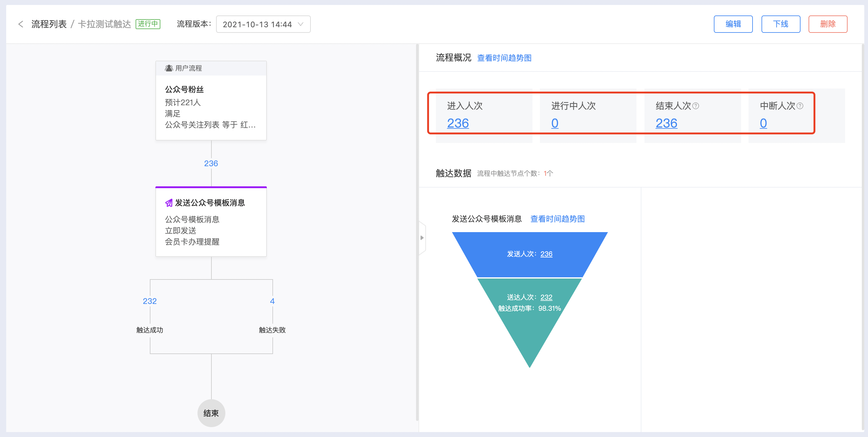Image resolution: width=868 pixels, height=437 pixels.
Task: Click the back arrow beside 流程列表
Action: pyautogui.click(x=21, y=24)
